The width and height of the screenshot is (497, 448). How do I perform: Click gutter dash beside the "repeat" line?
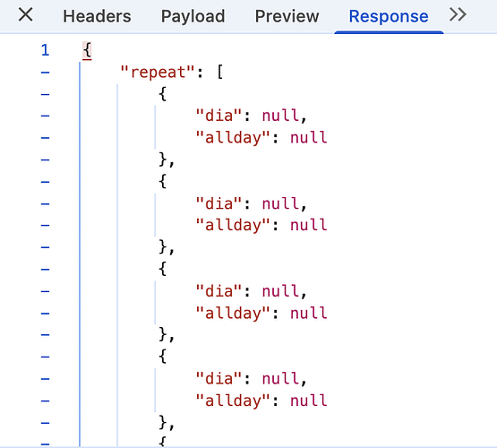tap(45, 73)
